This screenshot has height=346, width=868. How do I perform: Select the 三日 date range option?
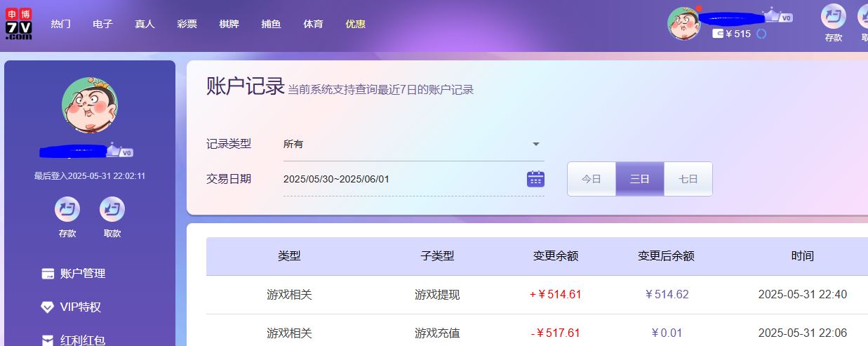pyautogui.click(x=639, y=179)
